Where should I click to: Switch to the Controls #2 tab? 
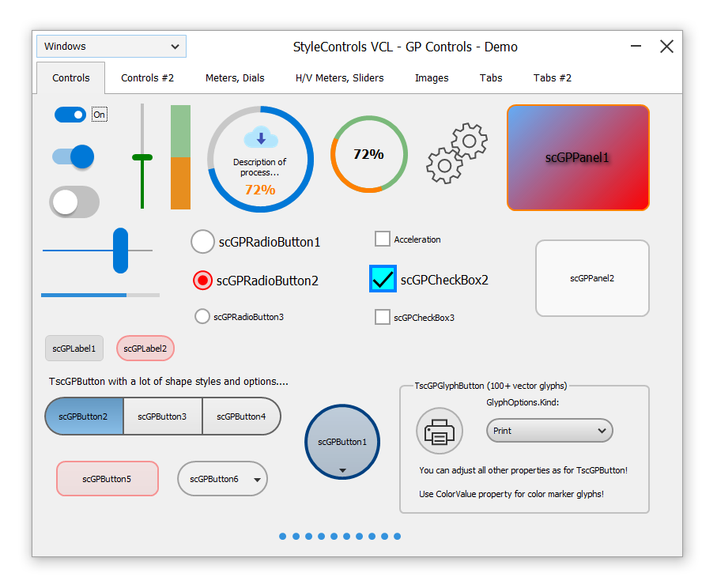tap(147, 77)
